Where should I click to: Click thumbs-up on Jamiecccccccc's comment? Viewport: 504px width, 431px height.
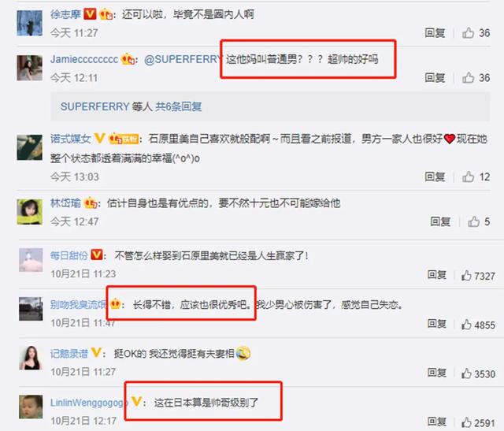pos(468,77)
